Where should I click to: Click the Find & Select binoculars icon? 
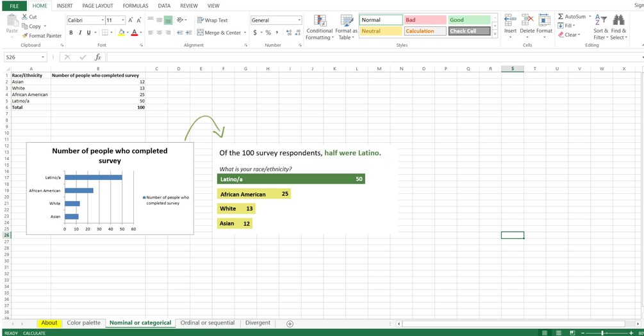tap(618, 20)
